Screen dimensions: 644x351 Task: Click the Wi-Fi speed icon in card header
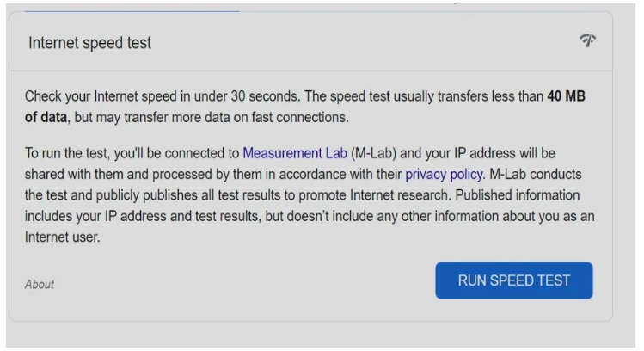pos(588,40)
